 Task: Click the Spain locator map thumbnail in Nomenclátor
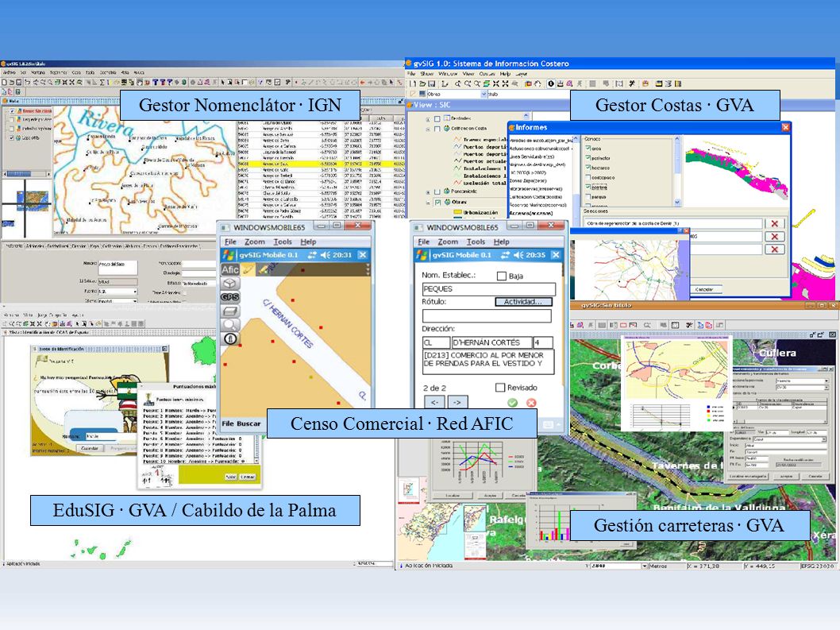[x=33, y=200]
